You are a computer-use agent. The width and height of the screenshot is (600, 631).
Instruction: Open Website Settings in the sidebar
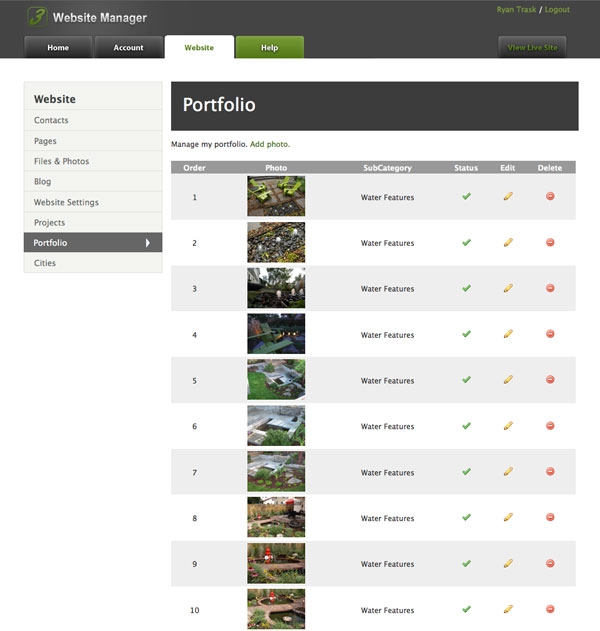pos(93,202)
